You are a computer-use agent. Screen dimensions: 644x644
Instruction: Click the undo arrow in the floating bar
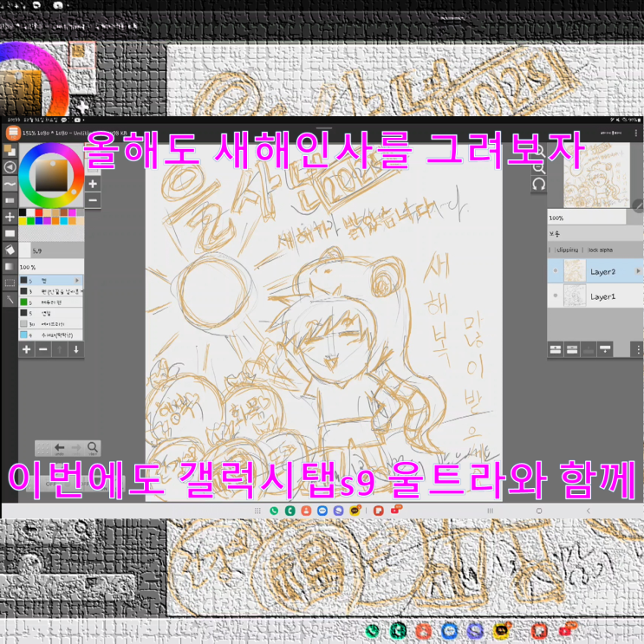(x=60, y=448)
